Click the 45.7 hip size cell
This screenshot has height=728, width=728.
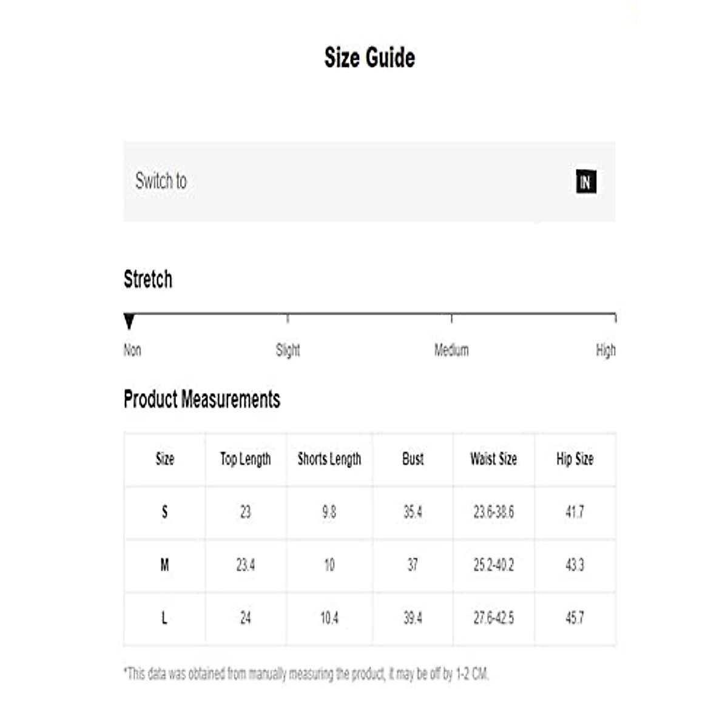pos(575,618)
